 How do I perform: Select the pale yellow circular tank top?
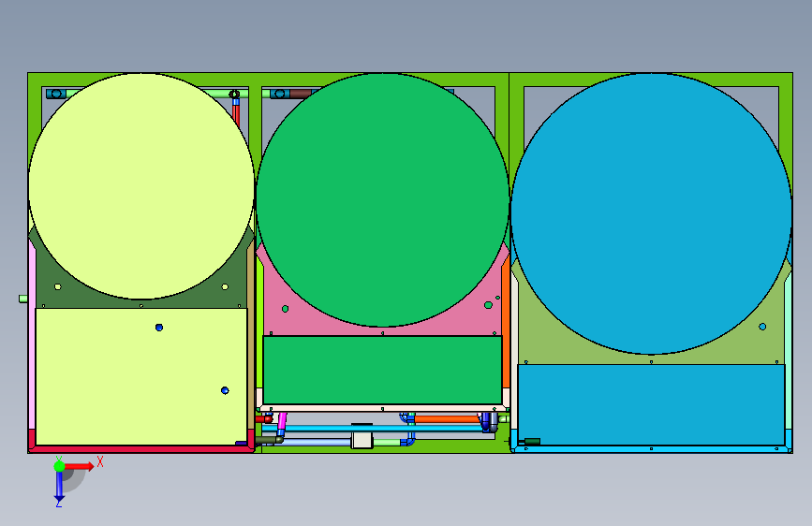tap(141, 186)
